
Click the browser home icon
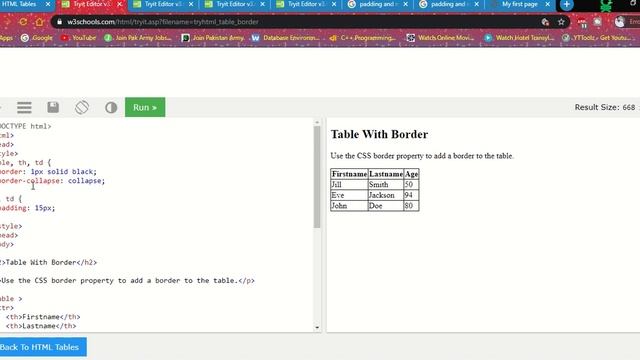[x=39, y=22]
